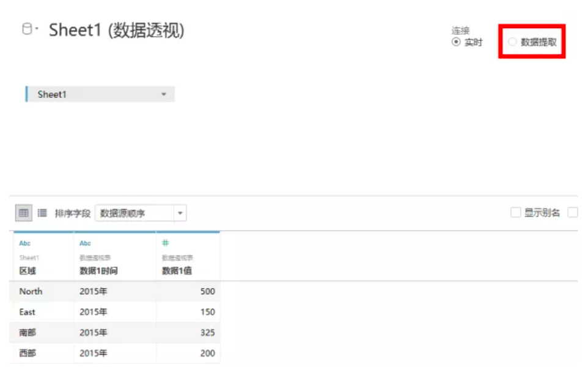Tick the checkbox right of 显示别名
Image resolution: width=588 pixels, height=373 pixels.
click(x=573, y=212)
